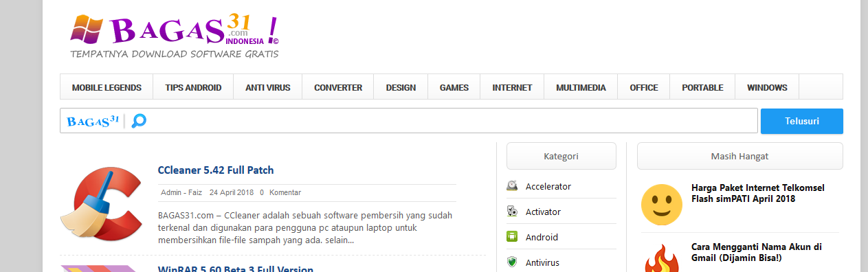Click the Accelerator category icon
Image resolution: width=868 pixels, height=272 pixels.
[512, 186]
